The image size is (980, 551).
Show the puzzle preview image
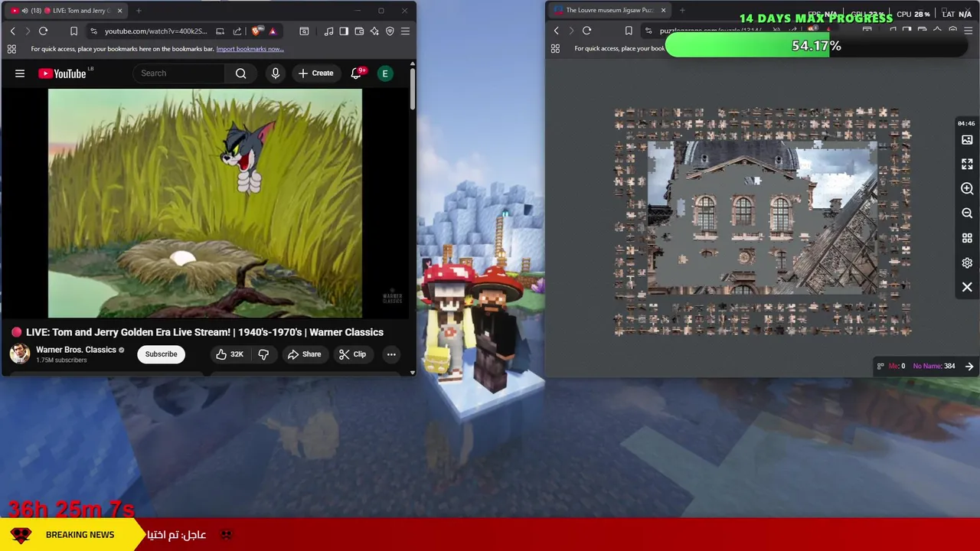[967, 140]
